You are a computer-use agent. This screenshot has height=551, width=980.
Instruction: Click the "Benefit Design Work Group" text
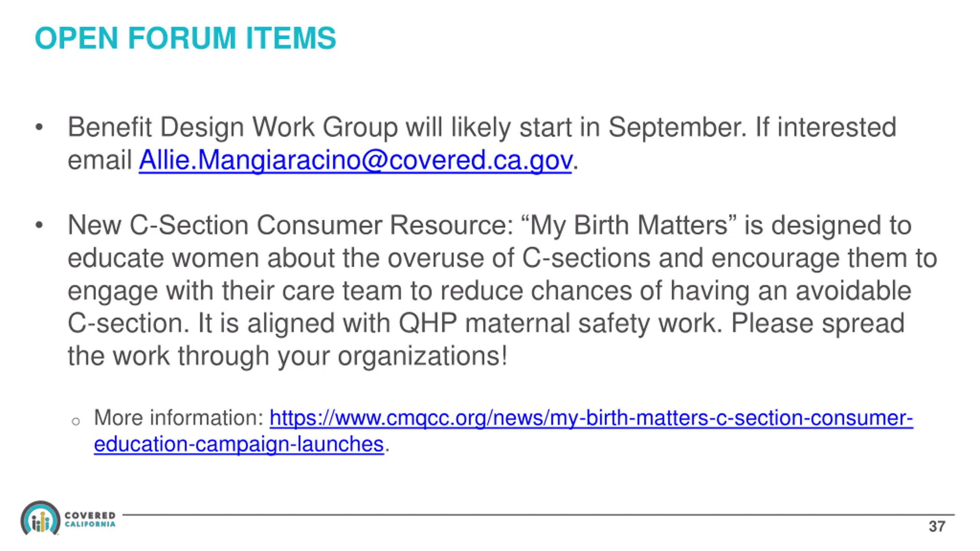(233, 127)
